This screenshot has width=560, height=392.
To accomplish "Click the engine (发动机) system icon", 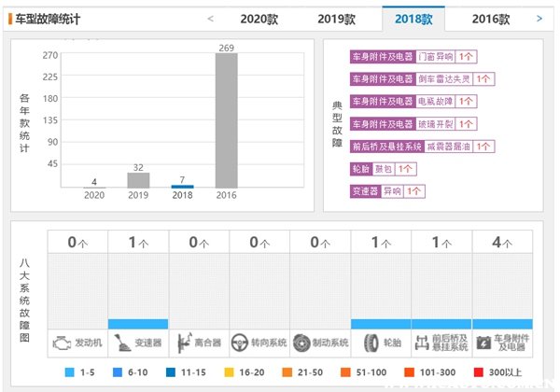I will pyautogui.click(x=61, y=343).
